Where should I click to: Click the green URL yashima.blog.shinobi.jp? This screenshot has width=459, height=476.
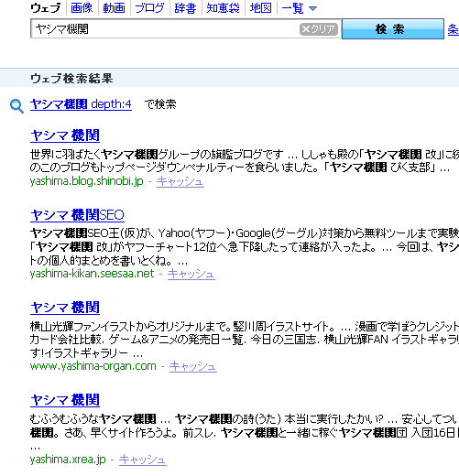[87, 181]
